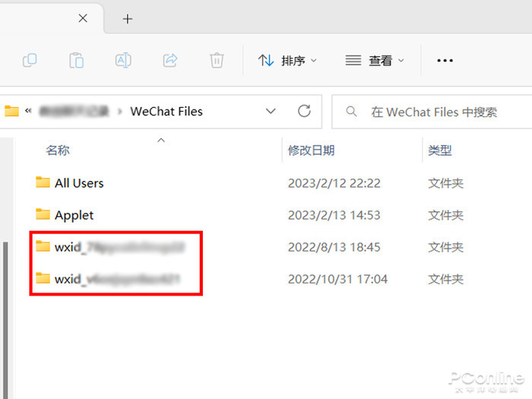532x399 pixels.
Task: Close the current Explorer tab
Action: (x=83, y=18)
